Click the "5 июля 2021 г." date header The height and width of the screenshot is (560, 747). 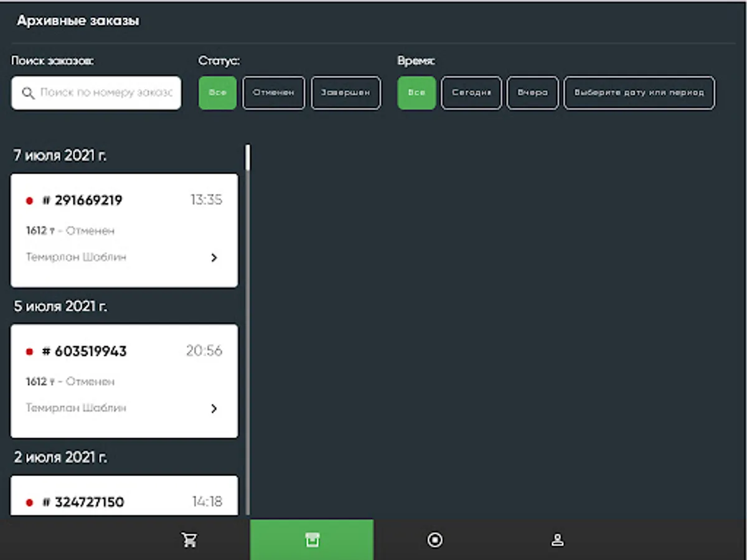[60, 306]
